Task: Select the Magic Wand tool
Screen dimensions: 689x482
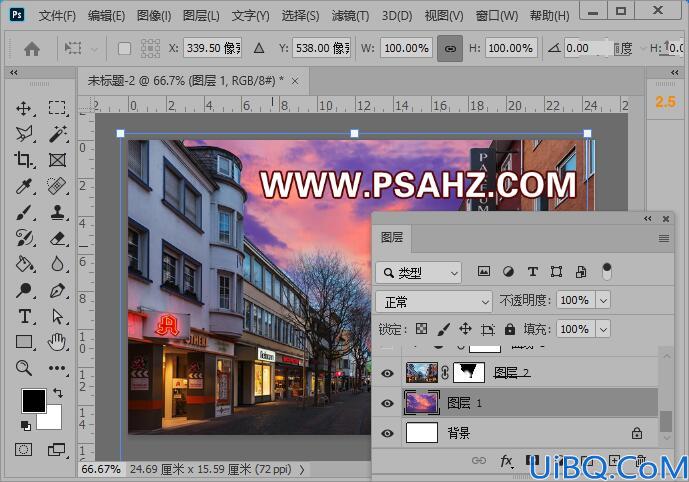Action: pos(58,134)
